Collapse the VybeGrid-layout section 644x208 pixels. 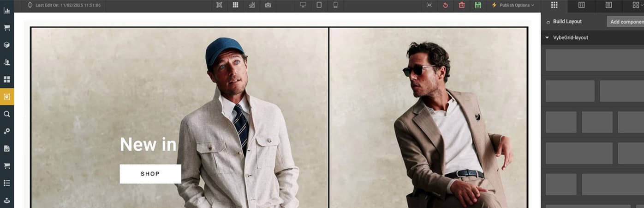tap(547, 37)
